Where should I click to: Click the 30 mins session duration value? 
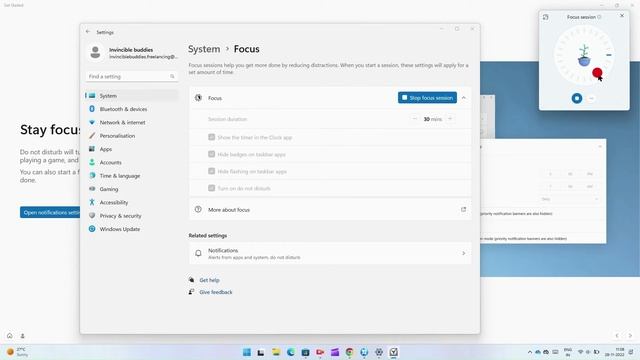coord(433,119)
